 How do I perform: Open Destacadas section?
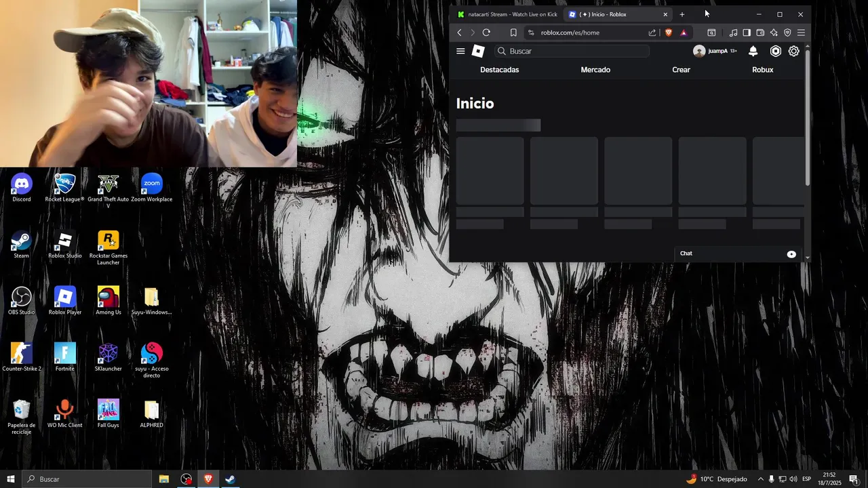point(500,70)
